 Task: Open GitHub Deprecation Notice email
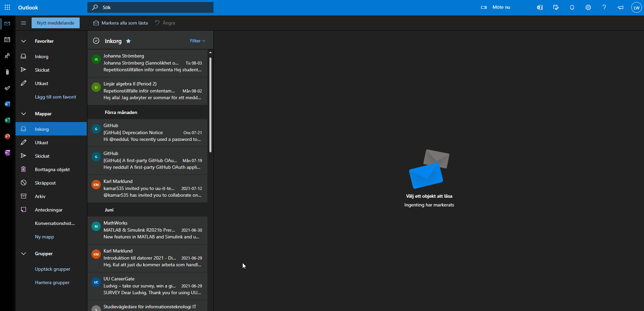point(148,132)
